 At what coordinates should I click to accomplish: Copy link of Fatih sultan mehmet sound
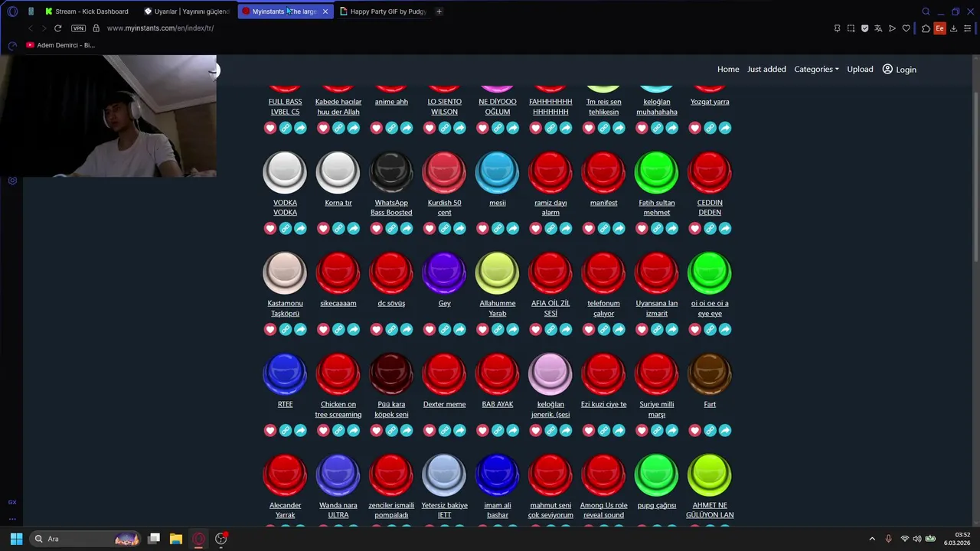(657, 229)
